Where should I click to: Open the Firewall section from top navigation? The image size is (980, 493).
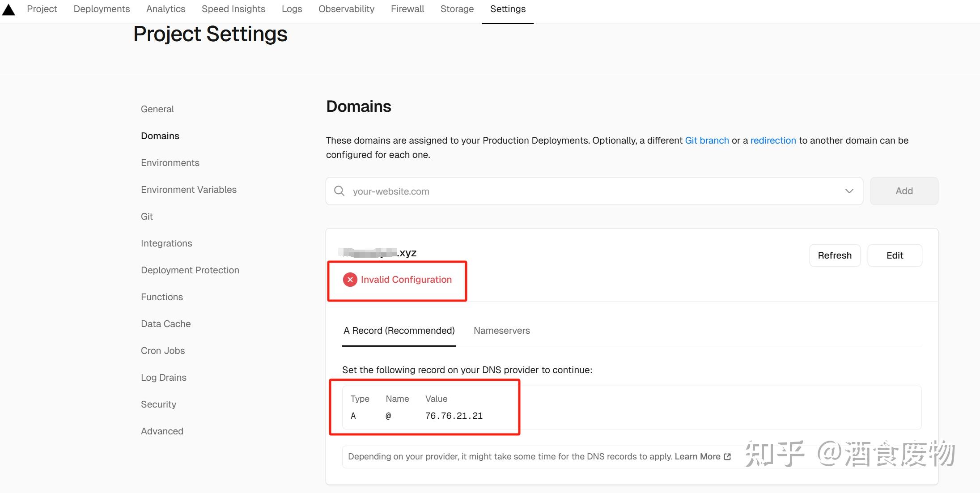(407, 9)
